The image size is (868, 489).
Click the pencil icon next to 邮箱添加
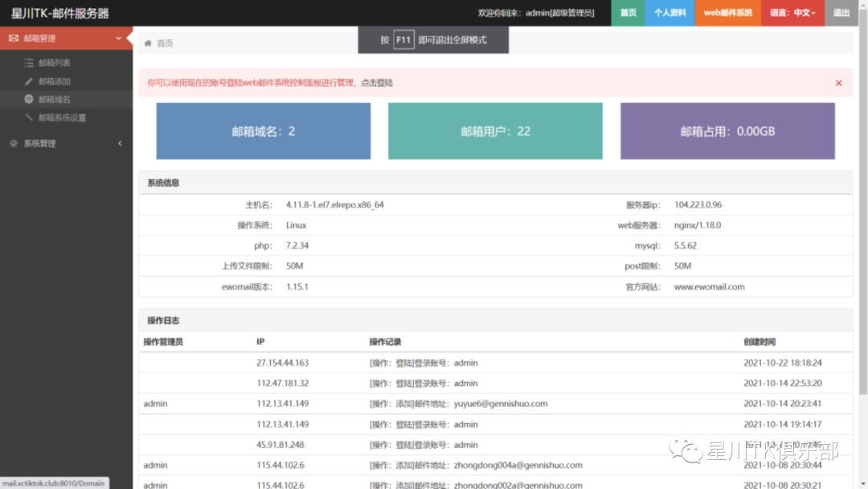(x=29, y=81)
